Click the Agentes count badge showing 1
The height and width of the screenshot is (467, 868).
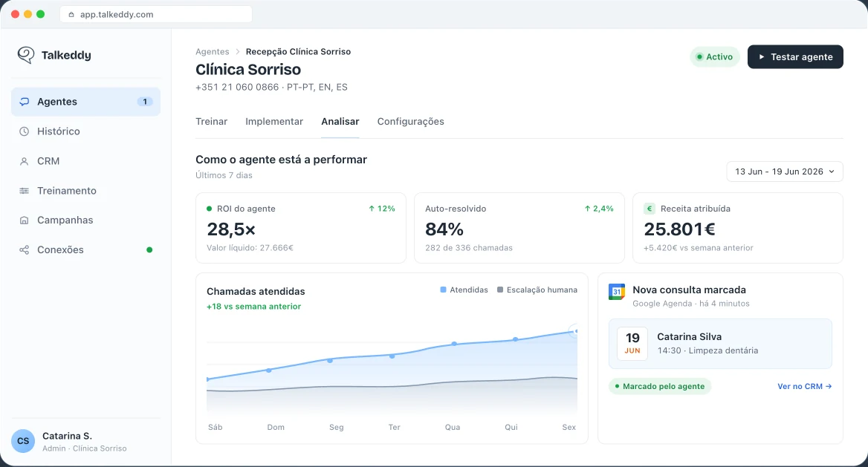145,102
